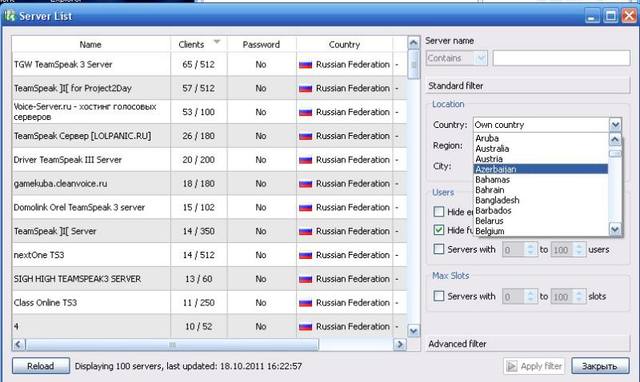Click the maximum users spinbox showing 100
The width and height of the screenshot is (640, 382).
[x=568, y=249]
